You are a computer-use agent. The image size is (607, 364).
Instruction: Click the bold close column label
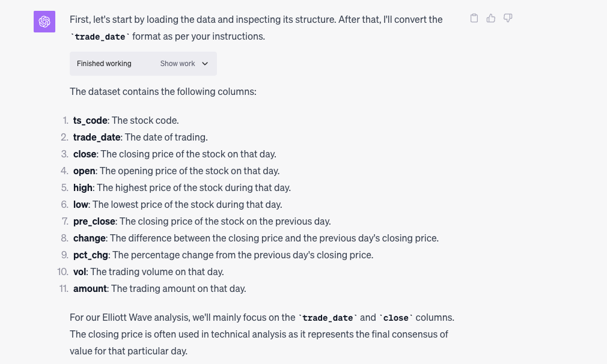(x=85, y=154)
